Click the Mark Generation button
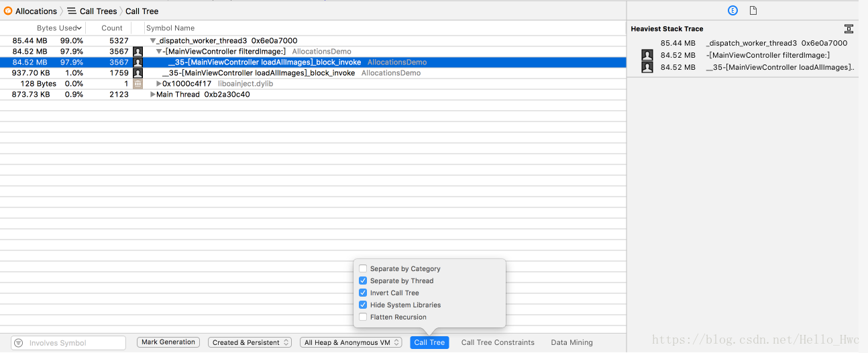This screenshot has width=868, height=353. tap(168, 342)
